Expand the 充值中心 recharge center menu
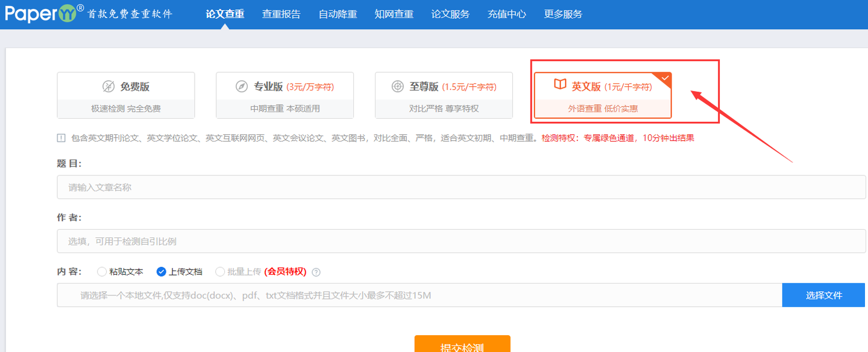 point(506,14)
